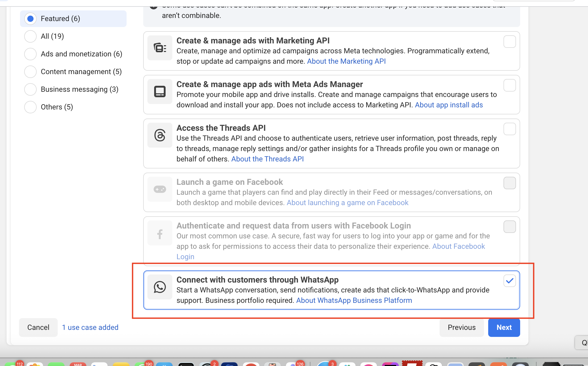Screen dimensions: 588x366
Task: Click the game controller icon
Action: click(160, 189)
